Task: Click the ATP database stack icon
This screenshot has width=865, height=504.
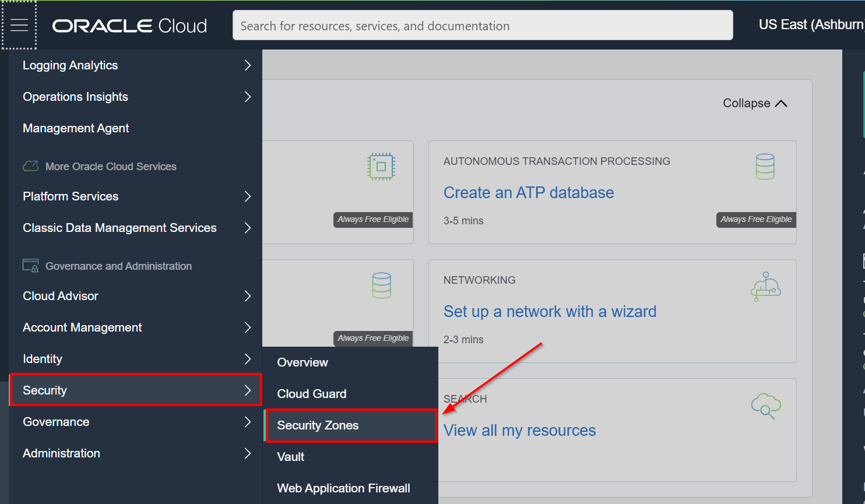Action: click(x=765, y=167)
